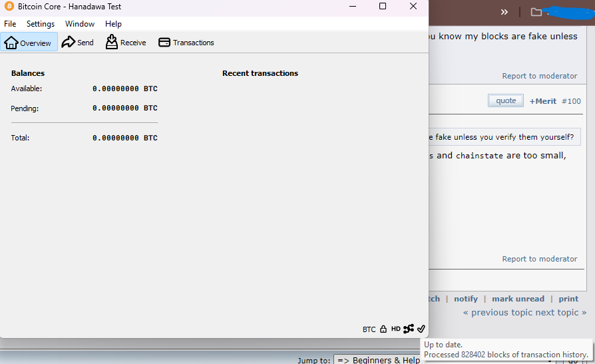The image size is (595, 364).
Task: Minimize the Bitcoin Core window
Action: pyautogui.click(x=353, y=6)
